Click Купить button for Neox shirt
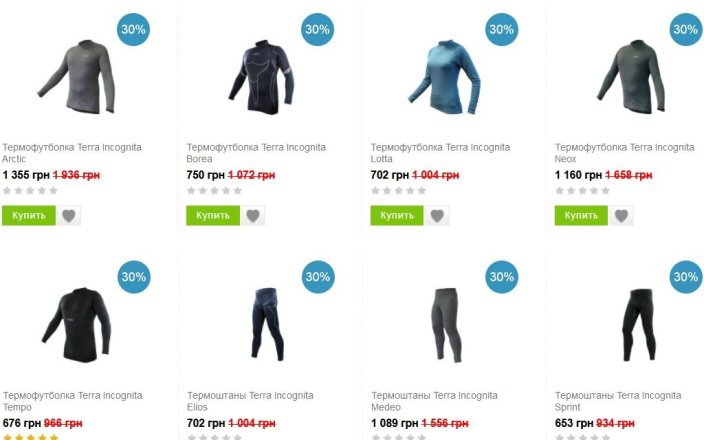Screen dimensions: 704x440 click(x=581, y=216)
